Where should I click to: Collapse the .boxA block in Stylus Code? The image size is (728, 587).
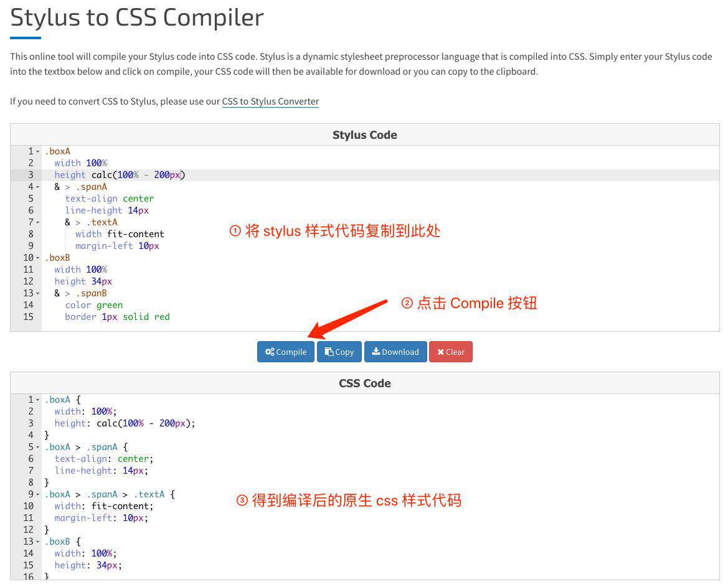(x=37, y=151)
